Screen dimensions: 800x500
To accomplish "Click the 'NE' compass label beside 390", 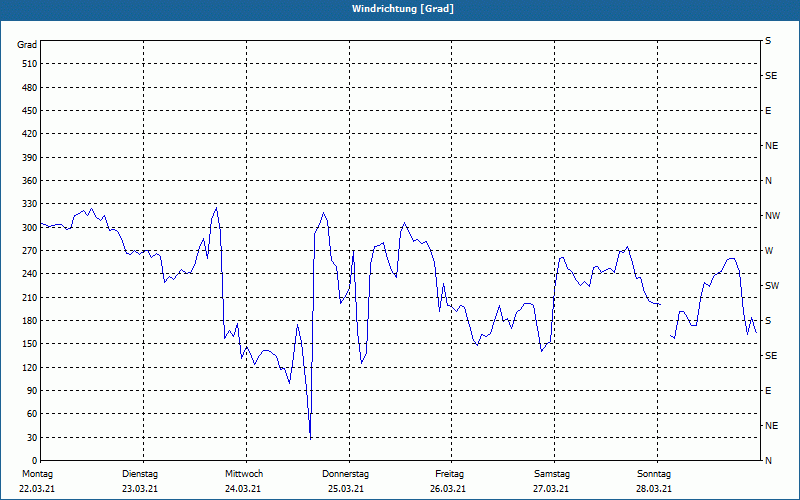I will click(x=771, y=146).
